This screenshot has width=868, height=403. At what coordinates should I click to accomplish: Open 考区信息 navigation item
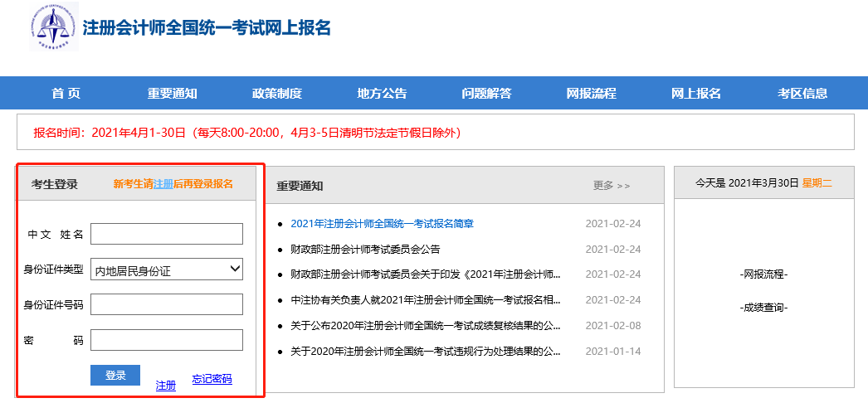tap(802, 93)
